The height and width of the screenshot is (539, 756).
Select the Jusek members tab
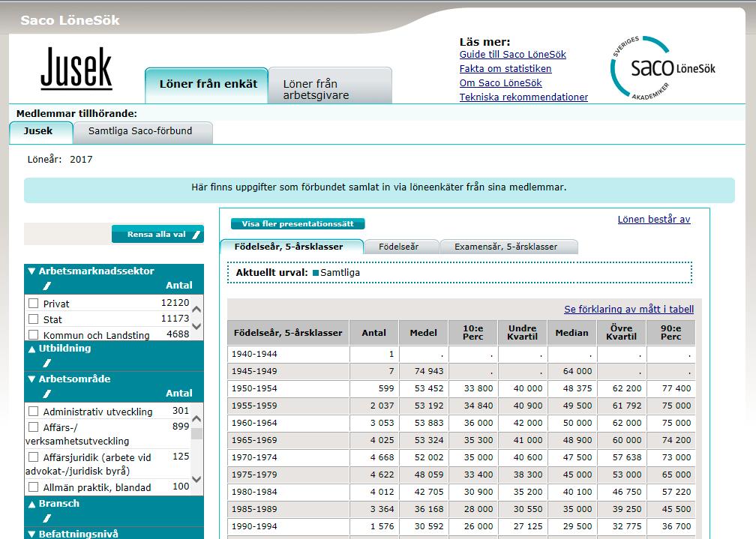(41, 132)
